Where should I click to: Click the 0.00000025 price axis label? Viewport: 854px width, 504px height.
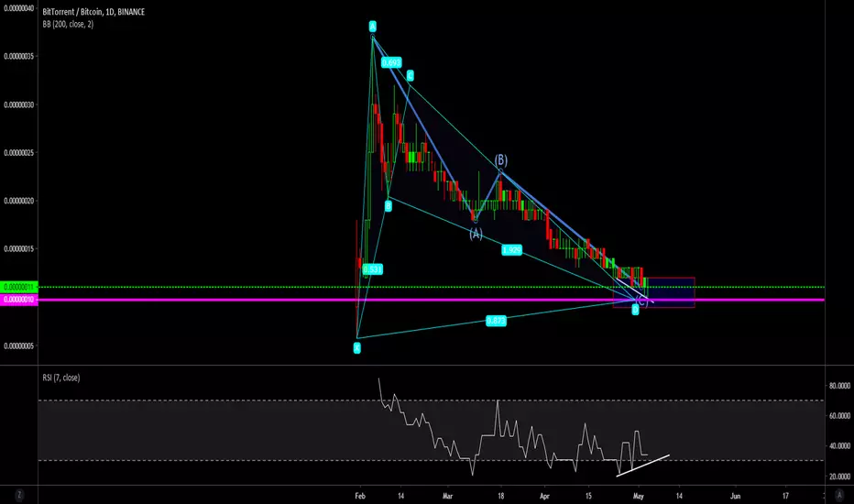(19, 152)
